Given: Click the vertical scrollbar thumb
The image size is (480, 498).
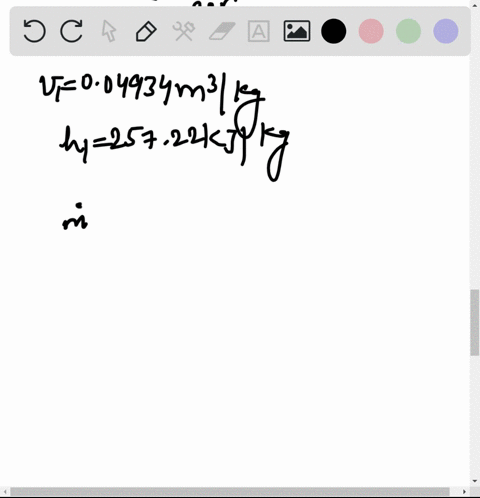Looking at the screenshot, I should pyautogui.click(x=475, y=323).
